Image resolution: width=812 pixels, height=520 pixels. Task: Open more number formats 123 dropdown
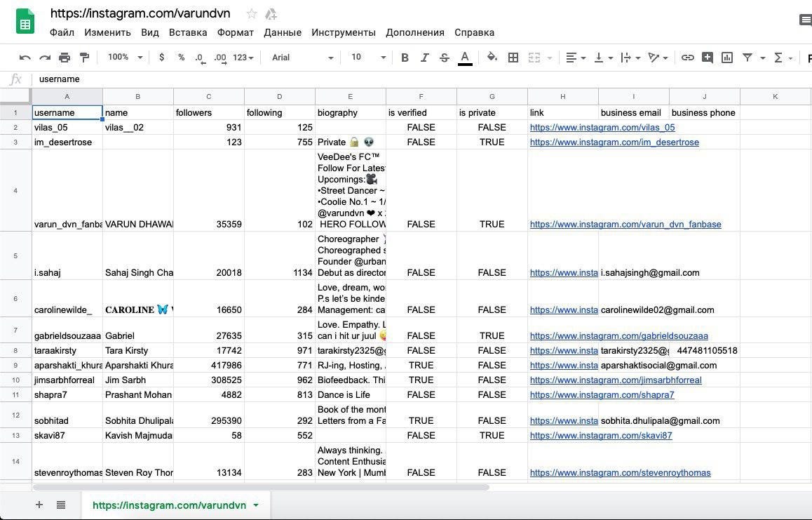[x=243, y=58]
